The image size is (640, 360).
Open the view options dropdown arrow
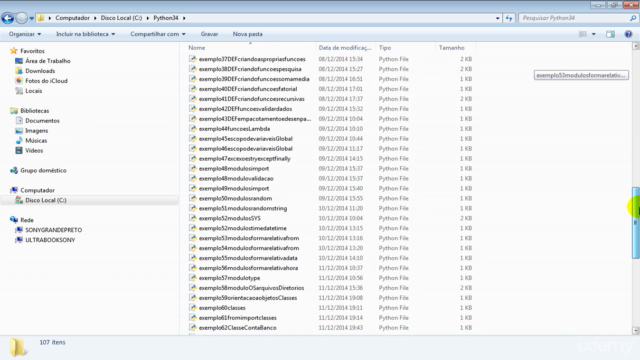pyautogui.click(x=593, y=34)
